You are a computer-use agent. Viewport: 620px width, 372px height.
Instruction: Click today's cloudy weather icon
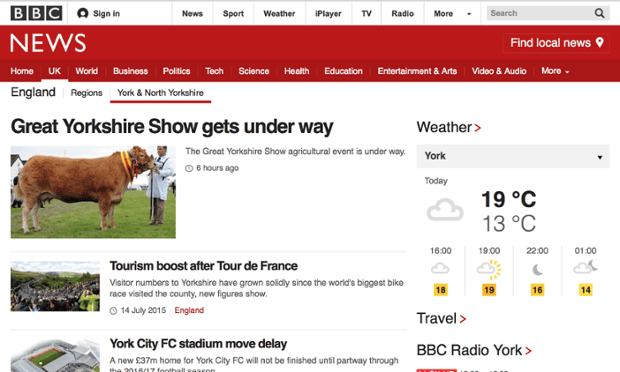point(445,209)
